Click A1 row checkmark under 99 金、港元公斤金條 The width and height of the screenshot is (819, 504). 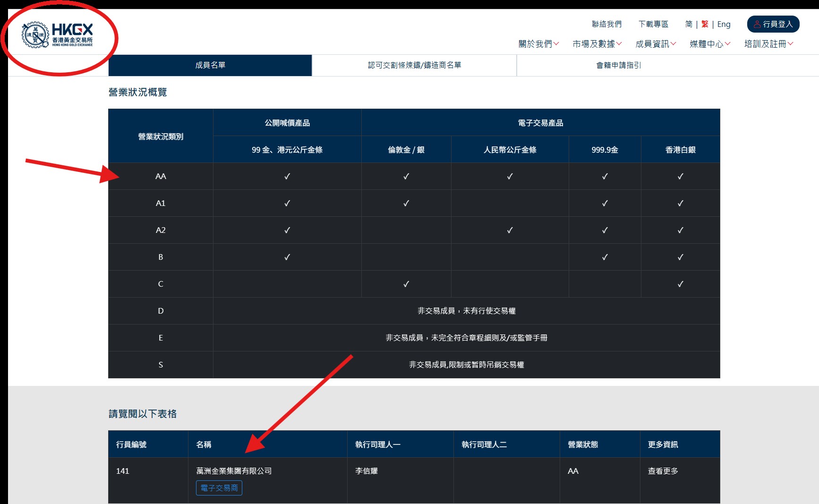coord(287,203)
